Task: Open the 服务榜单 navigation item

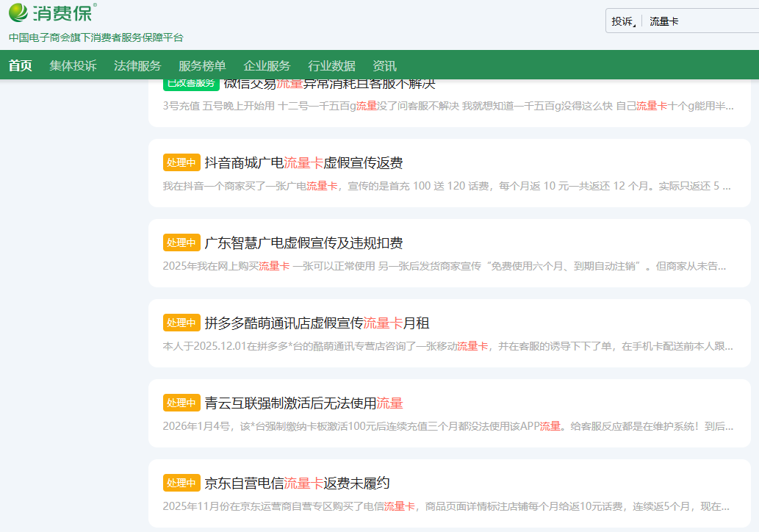Action: pyautogui.click(x=202, y=65)
